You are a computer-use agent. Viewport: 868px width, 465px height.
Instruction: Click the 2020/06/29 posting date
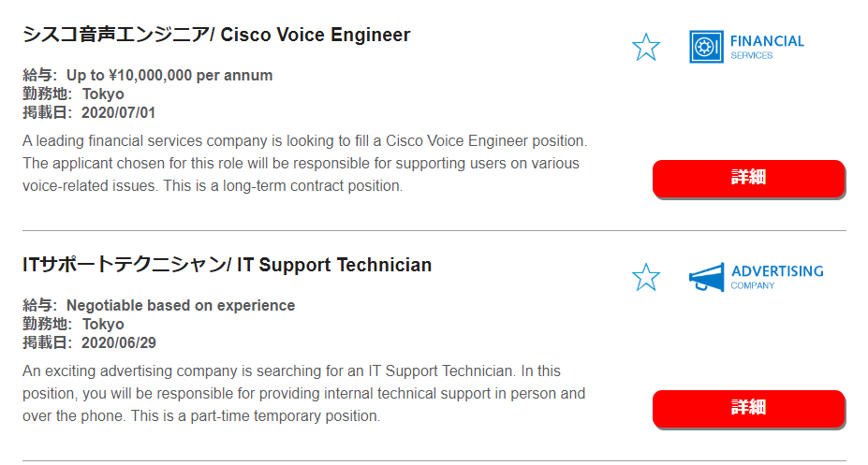(119, 342)
